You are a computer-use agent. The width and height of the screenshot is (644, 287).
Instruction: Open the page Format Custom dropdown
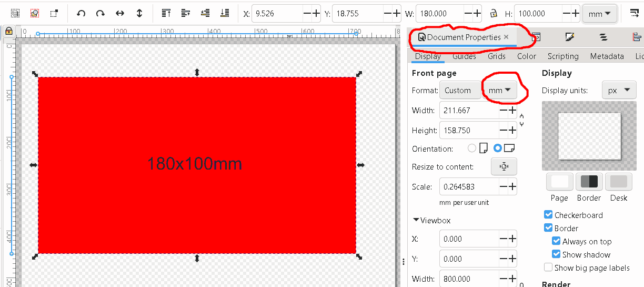tap(460, 90)
